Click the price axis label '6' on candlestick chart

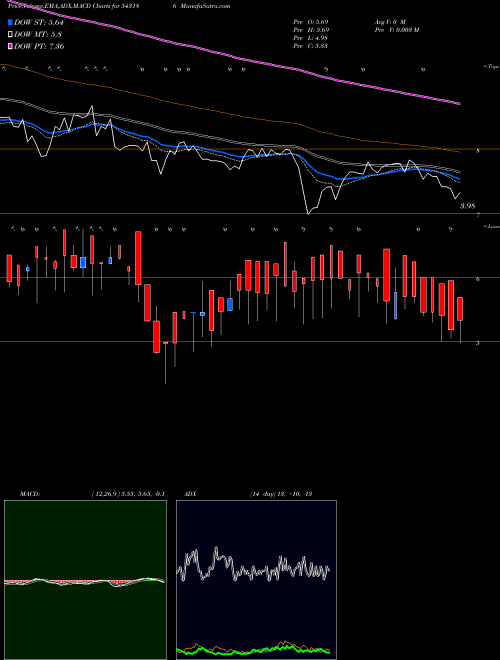pyautogui.click(x=478, y=279)
